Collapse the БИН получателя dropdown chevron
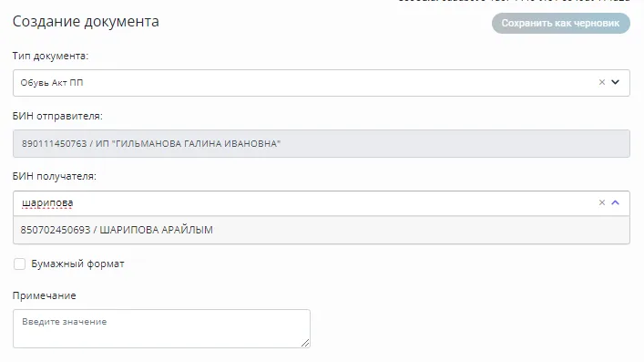Image resolution: width=644 pixels, height=362 pixels. click(615, 202)
